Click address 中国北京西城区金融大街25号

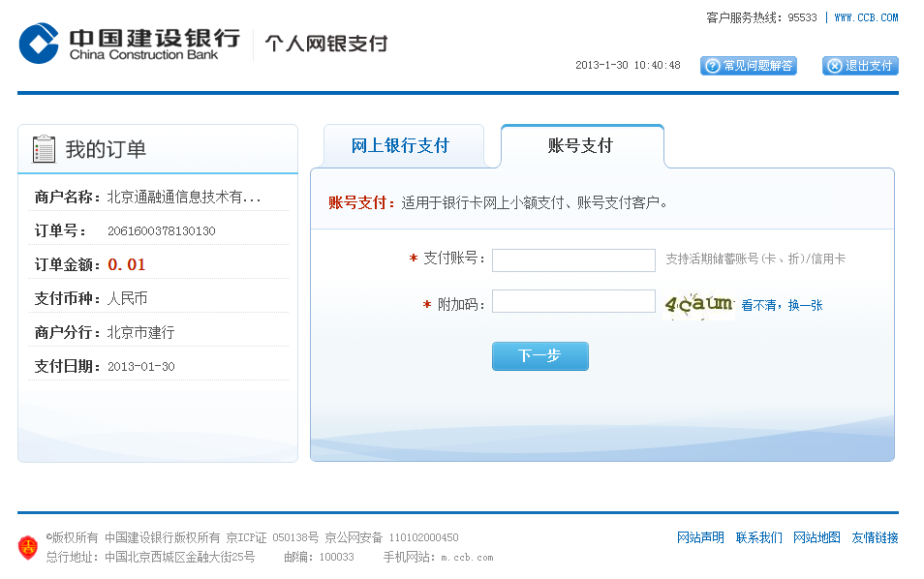(180, 557)
